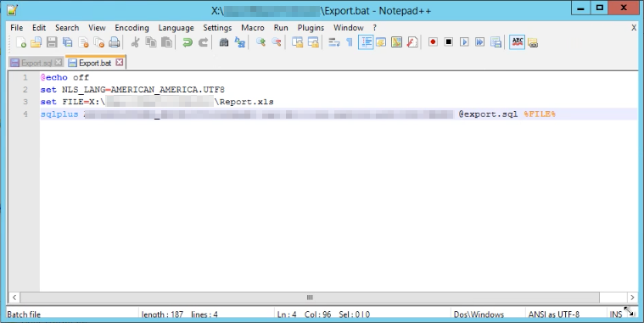Image resolution: width=644 pixels, height=323 pixels.
Task: Save the current recorded macro icon
Action: [496, 42]
